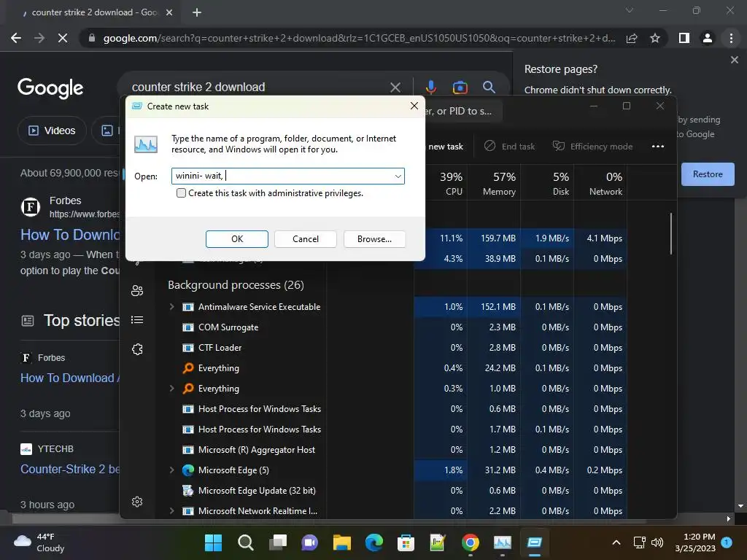Click Restore in Chrome's restore pages popup
The image size is (747, 560).
click(708, 174)
